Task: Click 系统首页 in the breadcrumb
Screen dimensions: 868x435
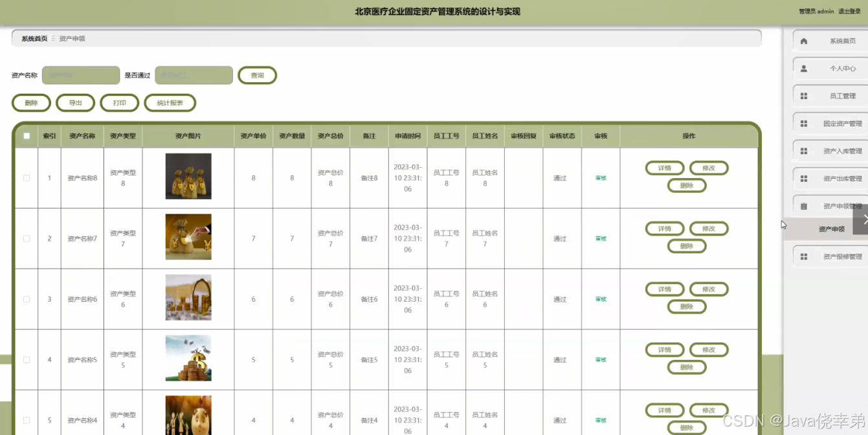Action: [x=34, y=39]
